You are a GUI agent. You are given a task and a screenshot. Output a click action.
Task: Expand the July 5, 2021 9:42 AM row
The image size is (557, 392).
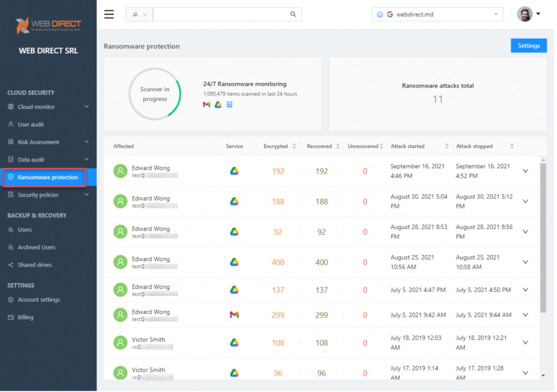[x=525, y=315]
